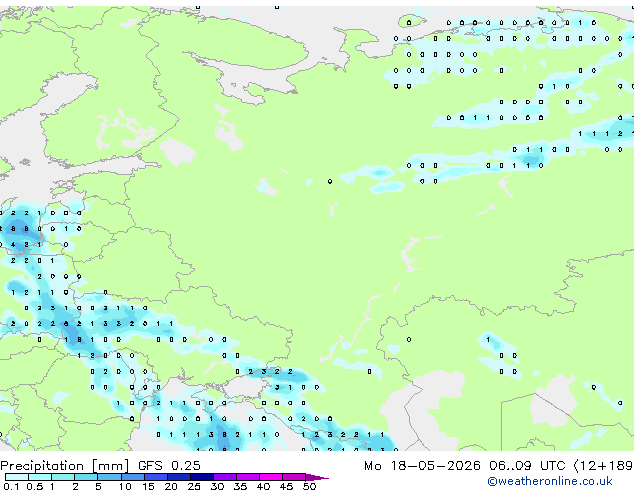Select the 2–5 mm legend color swatch
The height and width of the screenshot is (490, 634).
point(86,477)
